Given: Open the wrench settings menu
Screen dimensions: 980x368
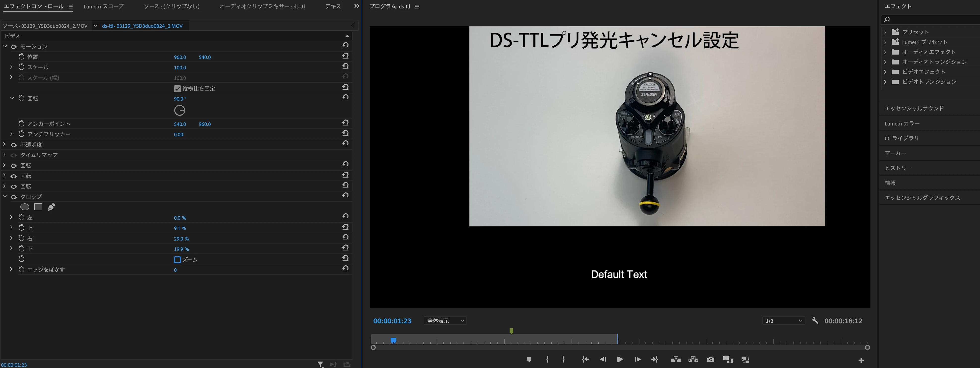Looking at the screenshot, I should [x=814, y=320].
